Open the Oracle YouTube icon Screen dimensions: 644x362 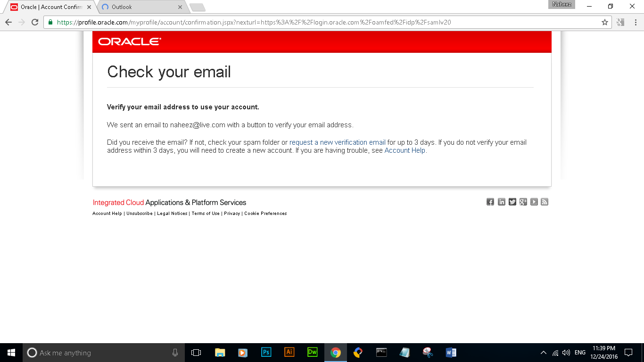click(534, 202)
